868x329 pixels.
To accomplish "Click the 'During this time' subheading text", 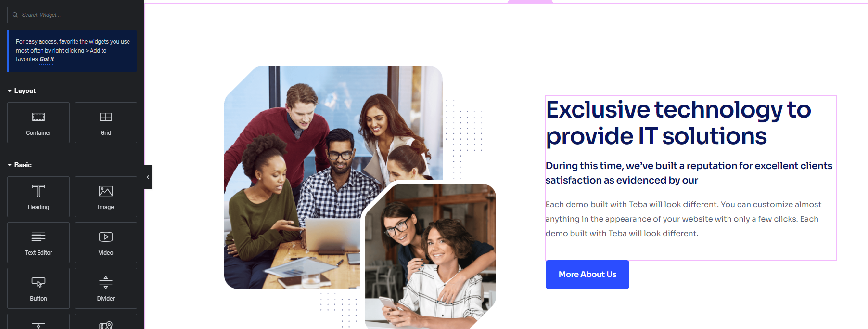I will [x=689, y=173].
